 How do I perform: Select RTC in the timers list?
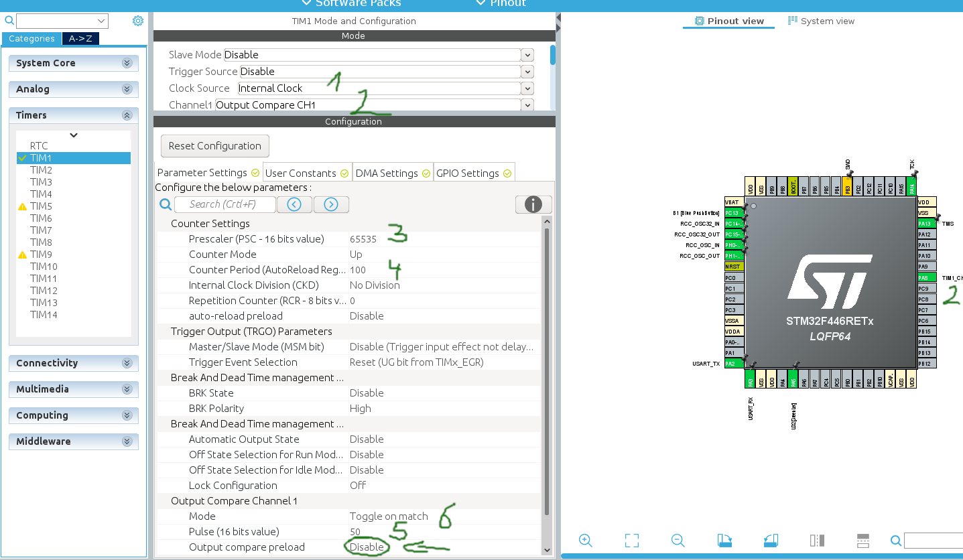(x=39, y=146)
